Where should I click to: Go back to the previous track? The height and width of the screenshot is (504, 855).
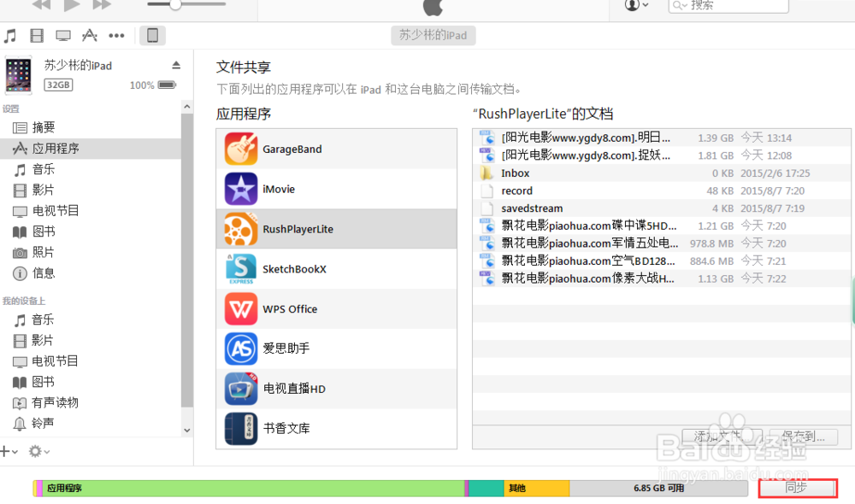coord(41,5)
